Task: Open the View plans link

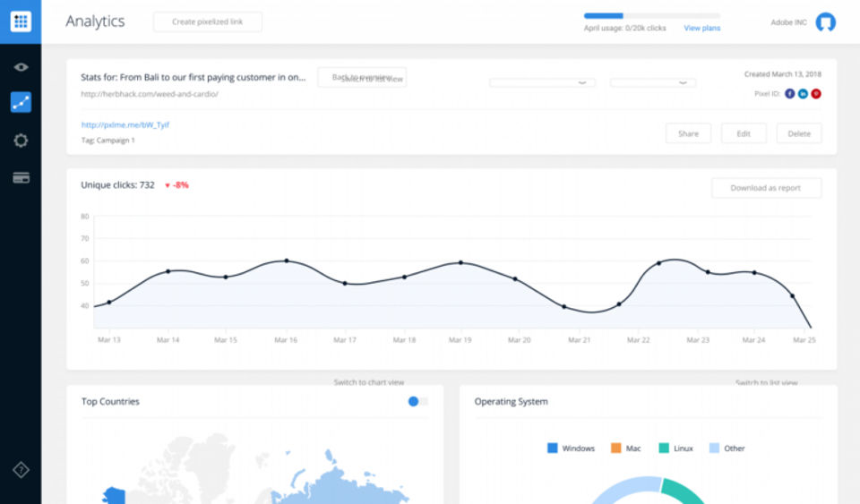Action: pos(701,28)
